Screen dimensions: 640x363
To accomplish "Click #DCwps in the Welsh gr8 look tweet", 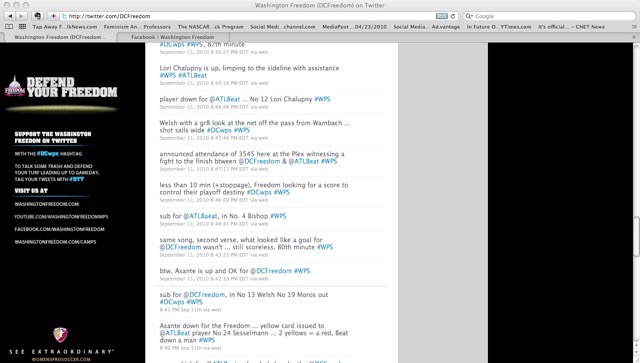I will [x=219, y=130].
